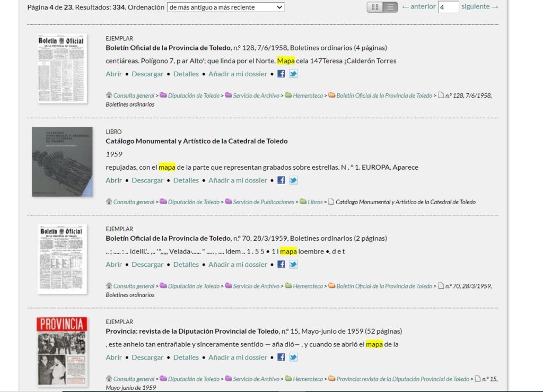Open Catálogo Monumental book cover thumbnail
Image resolution: width=543 pixels, height=392 pixels.
click(62, 162)
